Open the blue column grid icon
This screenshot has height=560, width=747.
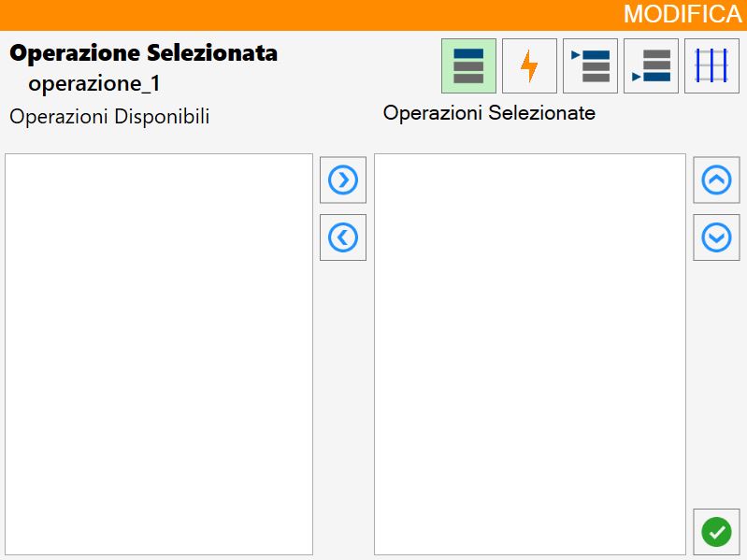click(x=711, y=65)
